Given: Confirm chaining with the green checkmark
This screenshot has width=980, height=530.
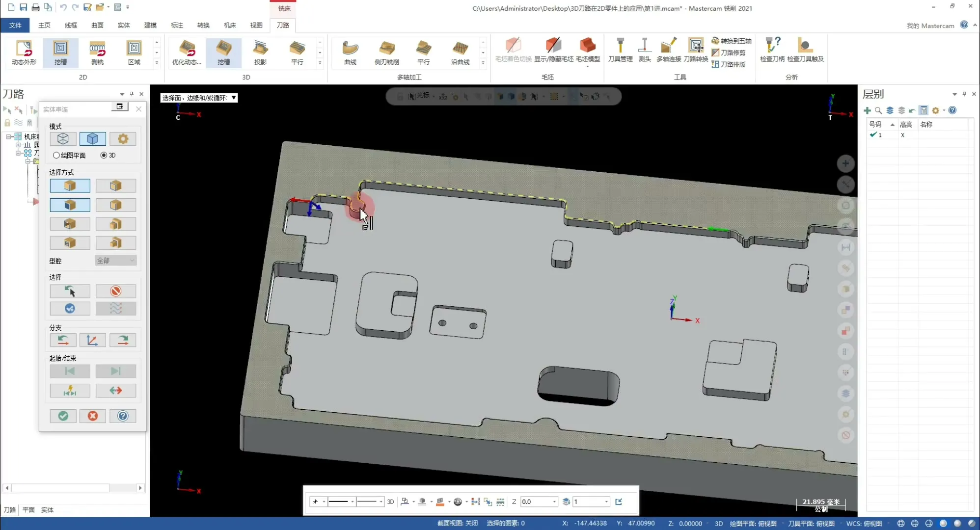Looking at the screenshot, I should coord(63,416).
